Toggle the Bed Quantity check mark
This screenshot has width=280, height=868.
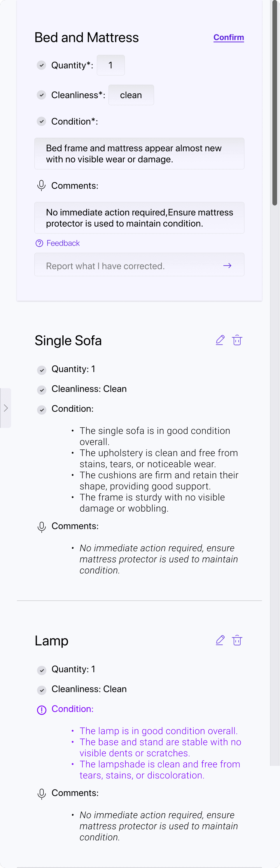click(x=41, y=65)
